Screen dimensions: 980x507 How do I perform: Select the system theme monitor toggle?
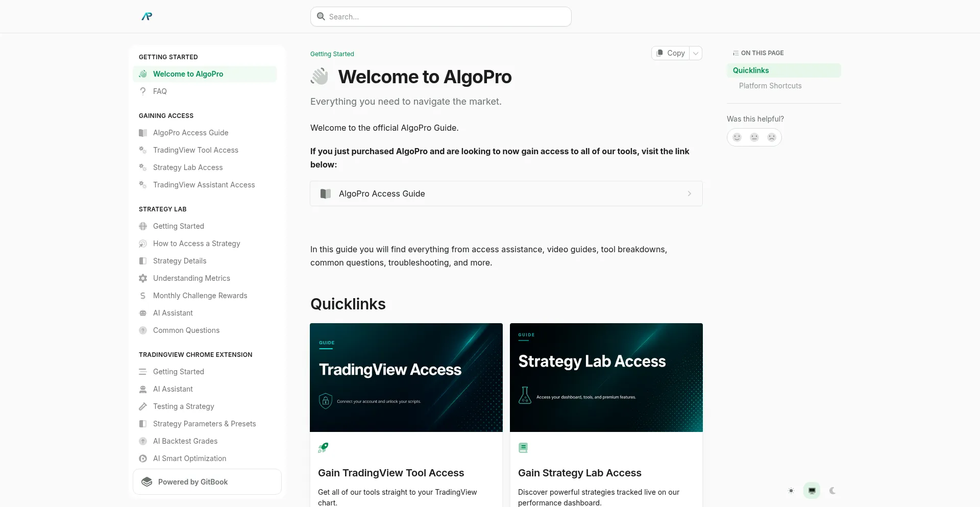tap(812, 491)
